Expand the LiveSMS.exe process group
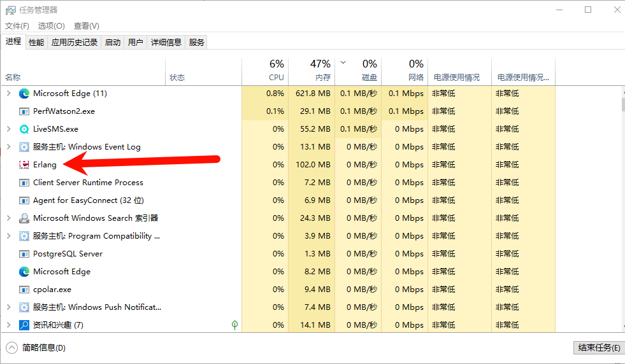The width and height of the screenshot is (625, 364). point(8,129)
